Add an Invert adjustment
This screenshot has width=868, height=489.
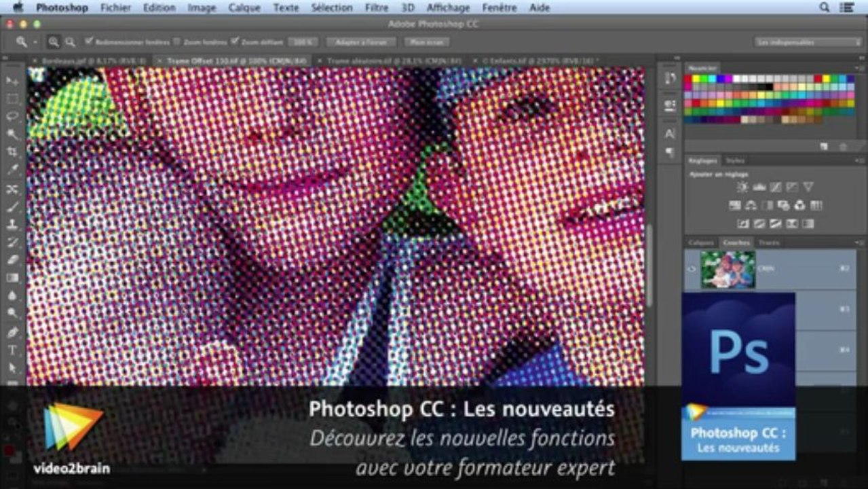tap(743, 223)
